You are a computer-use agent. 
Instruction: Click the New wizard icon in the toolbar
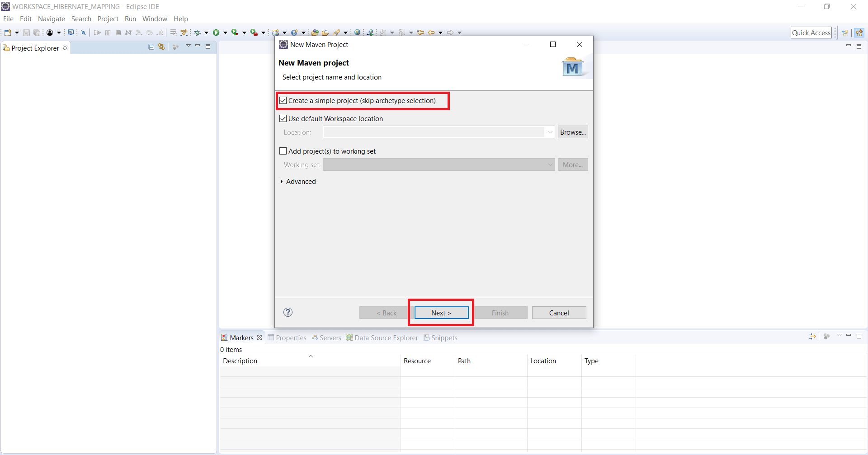click(7, 32)
